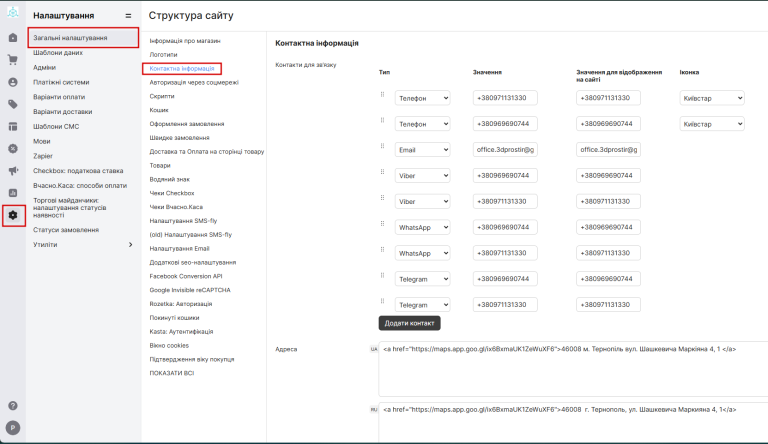Image resolution: width=768 pixels, height=444 pixels.
Task: Open Водяний знак subsection
Action: tap(169, 179)
